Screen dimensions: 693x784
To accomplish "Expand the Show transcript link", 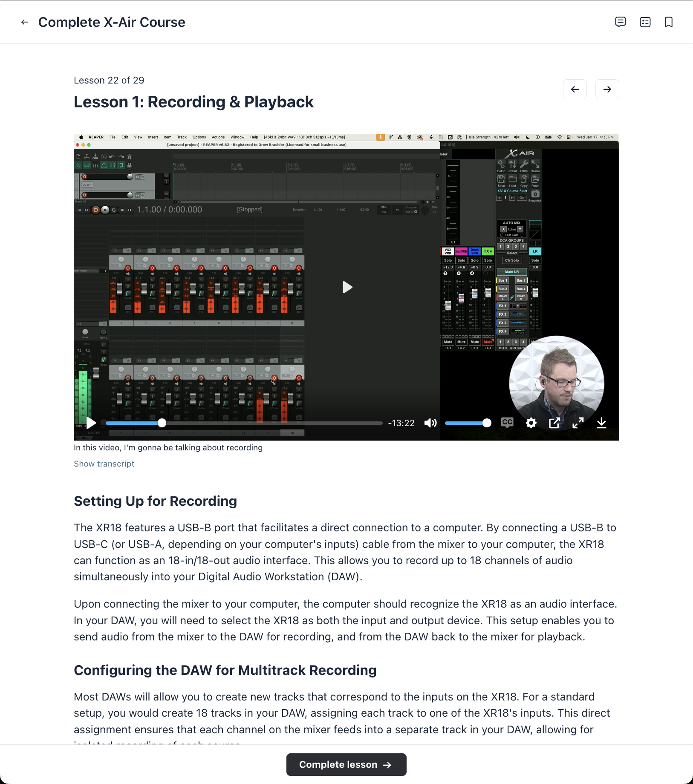I will pos(104,464).
